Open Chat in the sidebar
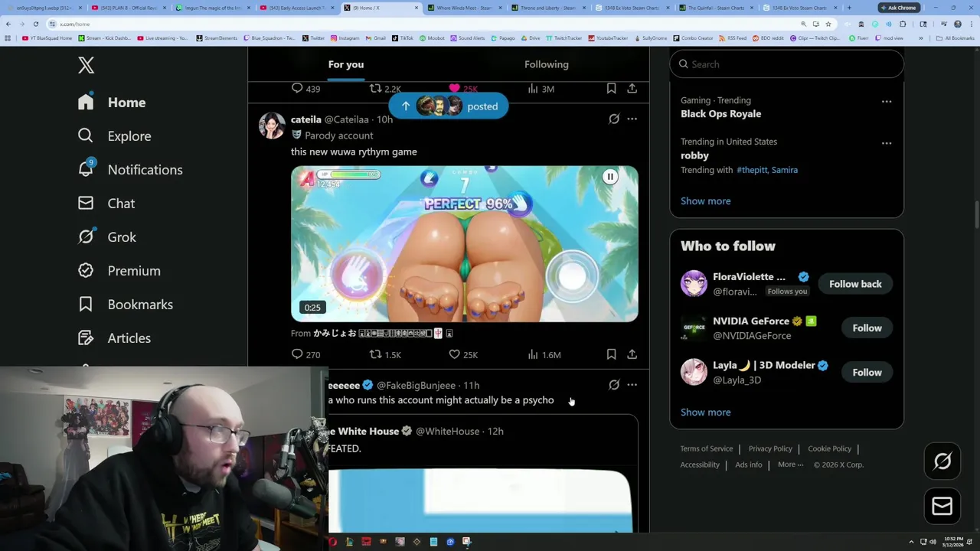Screen dimensions: 980x551 106,204
